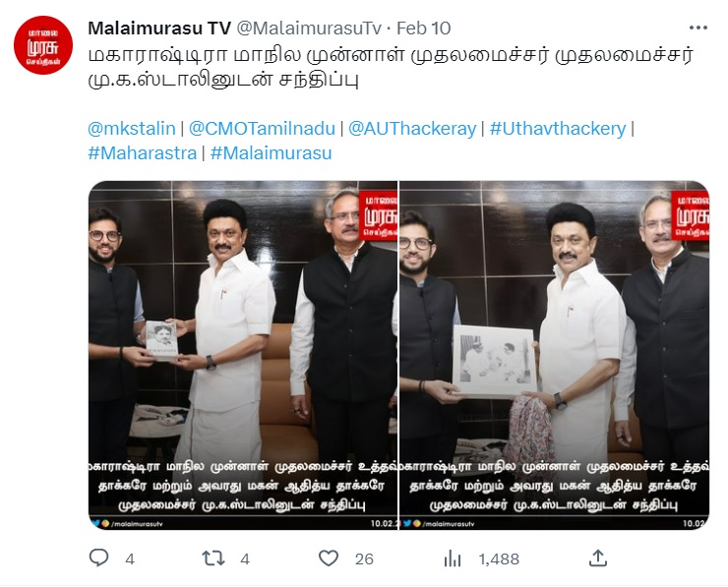Click the 1,488 views count

499,558
